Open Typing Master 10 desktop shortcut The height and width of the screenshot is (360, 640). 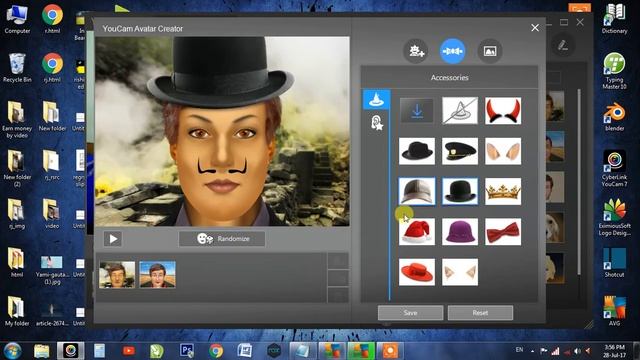point(614,71)
